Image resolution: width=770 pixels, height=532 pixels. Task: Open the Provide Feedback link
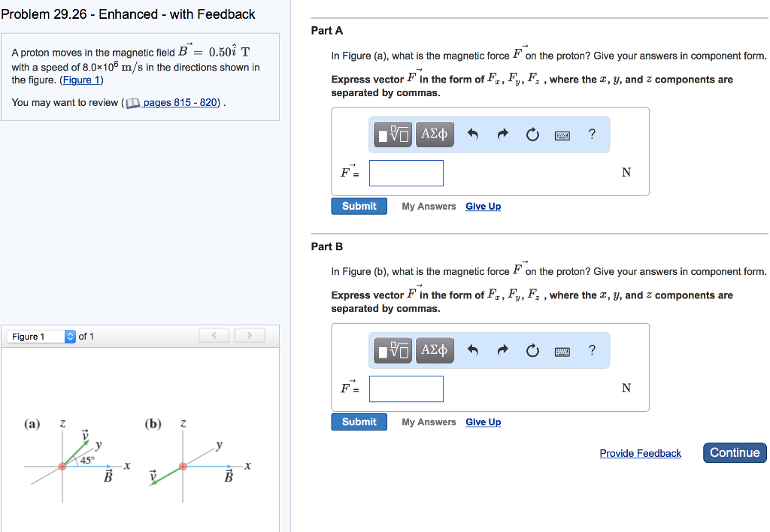[640, 452]
